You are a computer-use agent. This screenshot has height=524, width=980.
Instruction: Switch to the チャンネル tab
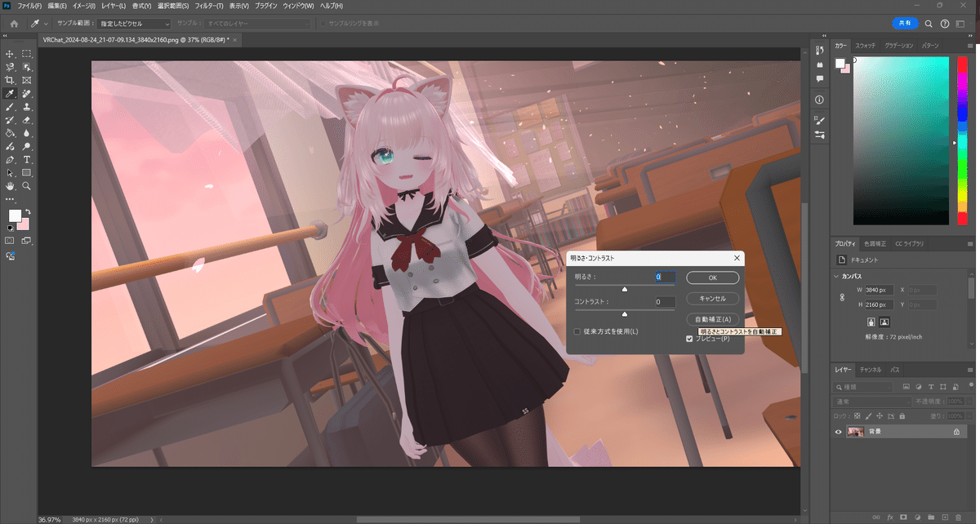(871, 370)
